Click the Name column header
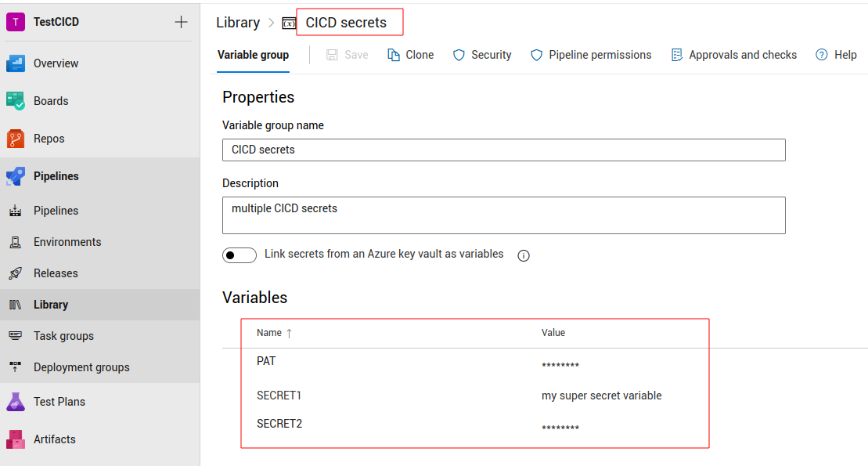The height and width of the screenshot is (466, 868). (x=269, y=333)
